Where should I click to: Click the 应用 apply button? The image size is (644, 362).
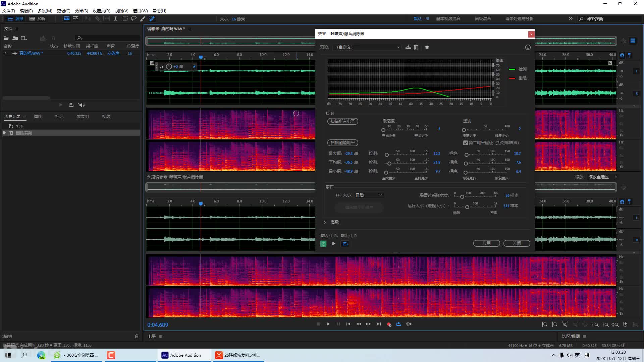(x=486, y=243)
